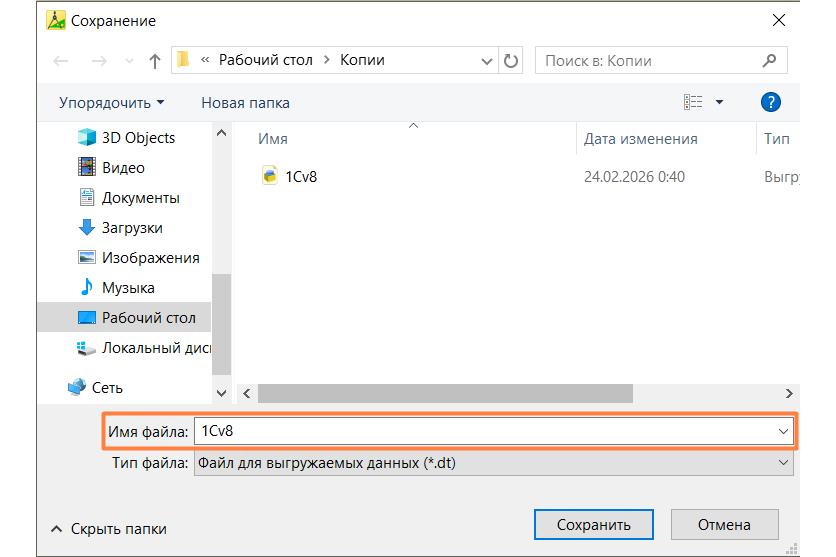The image size is (836, 557).
Task: Expand the address bar path history
Action: (486, 61)
